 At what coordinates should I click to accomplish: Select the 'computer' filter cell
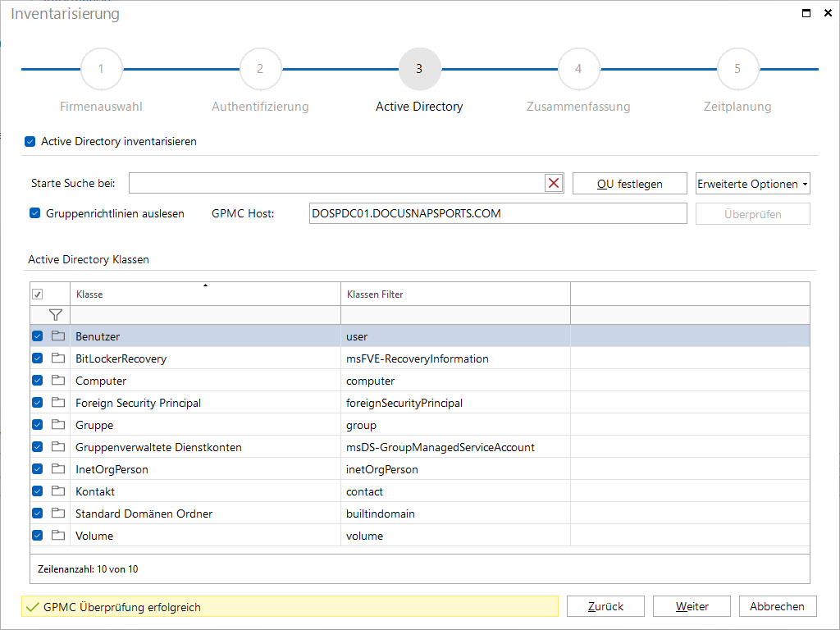tap(455, 381)
